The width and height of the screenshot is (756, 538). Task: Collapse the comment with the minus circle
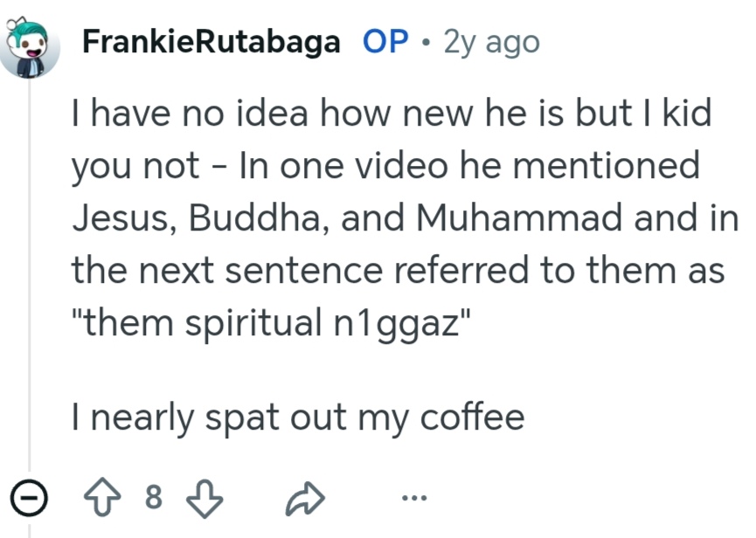pyautogui.click(x=30, y=499)
